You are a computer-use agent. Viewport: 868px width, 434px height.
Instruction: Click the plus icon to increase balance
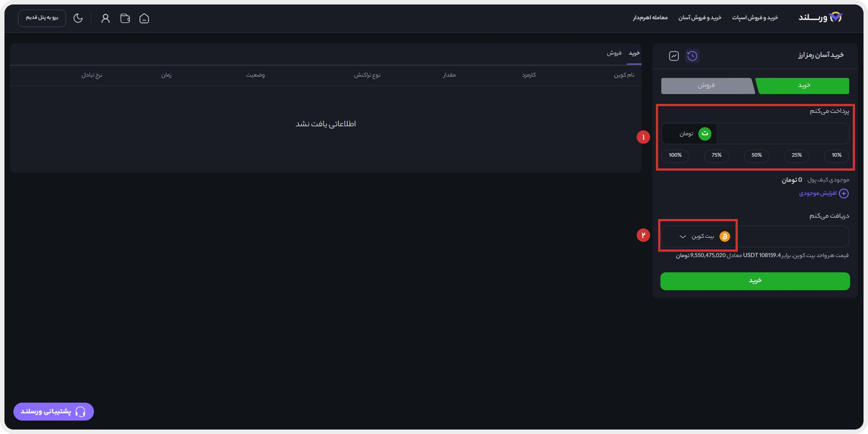[843, 193]
